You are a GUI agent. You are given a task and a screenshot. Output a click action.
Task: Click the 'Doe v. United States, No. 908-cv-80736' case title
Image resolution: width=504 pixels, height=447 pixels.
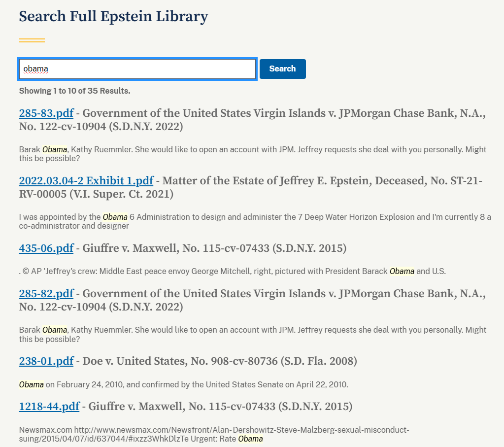220,361
